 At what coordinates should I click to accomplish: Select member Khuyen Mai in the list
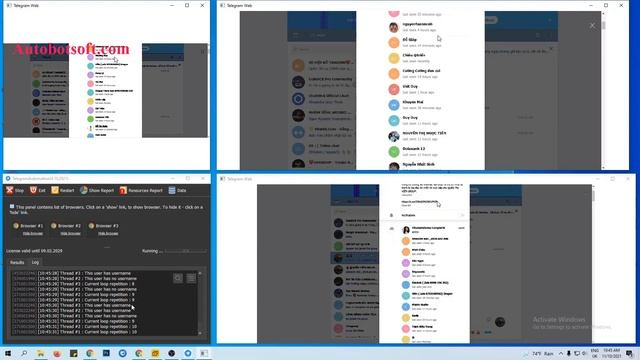pos(420,105)
